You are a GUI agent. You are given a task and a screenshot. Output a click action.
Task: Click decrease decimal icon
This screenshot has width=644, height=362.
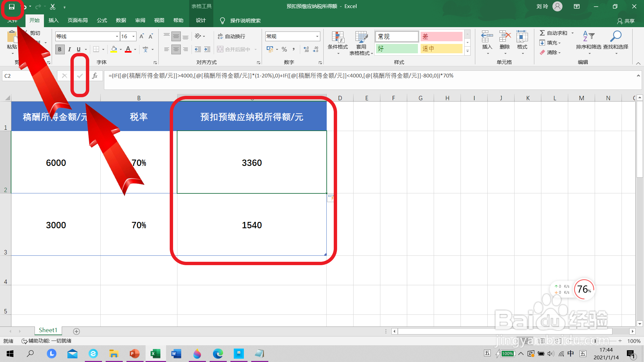pyautogui.click(x=316, y=50)
